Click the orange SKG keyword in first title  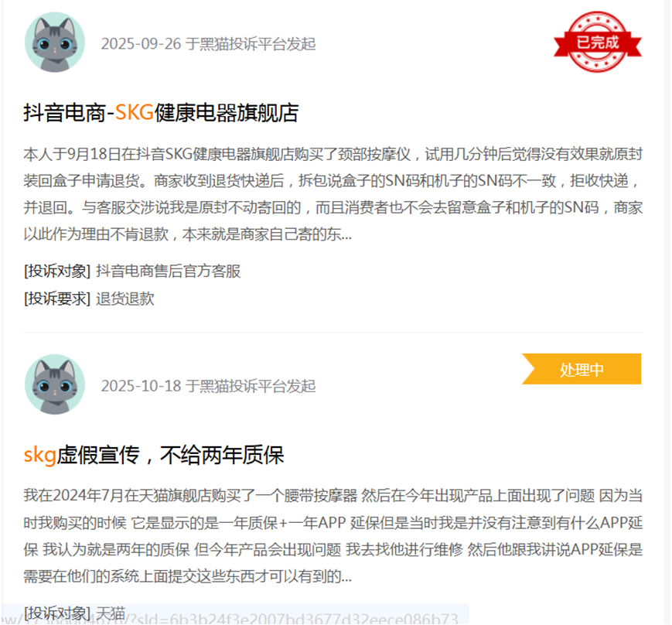click(x=134, y=113)
